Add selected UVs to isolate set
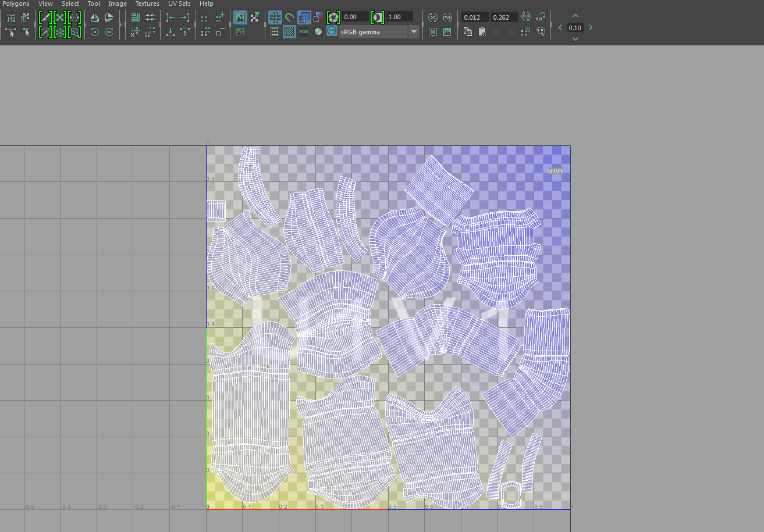The width and height of the screenshot is (764, 532). [220, 17]
